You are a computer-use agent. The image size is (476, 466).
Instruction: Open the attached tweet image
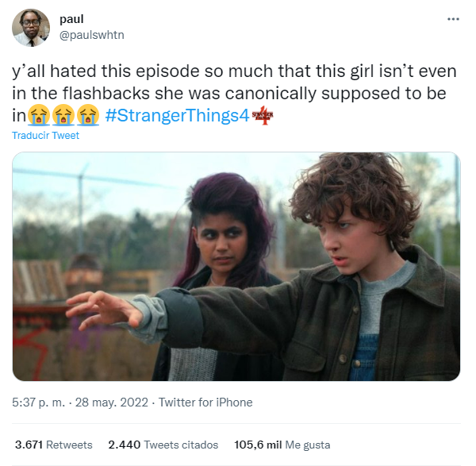click(x=236, y=266)
